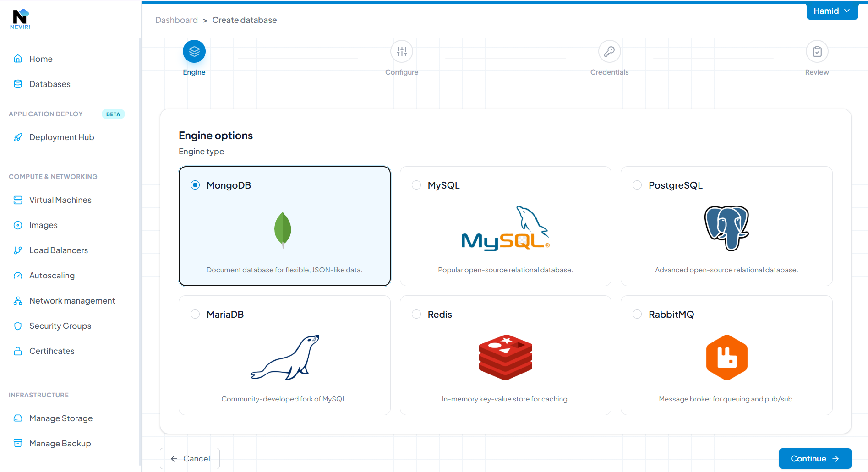Viewport: 868px width, 472px height.
Task: Click the sidebar vertical scrollbar
Action: pyautogui.click(x=140, y=252)
